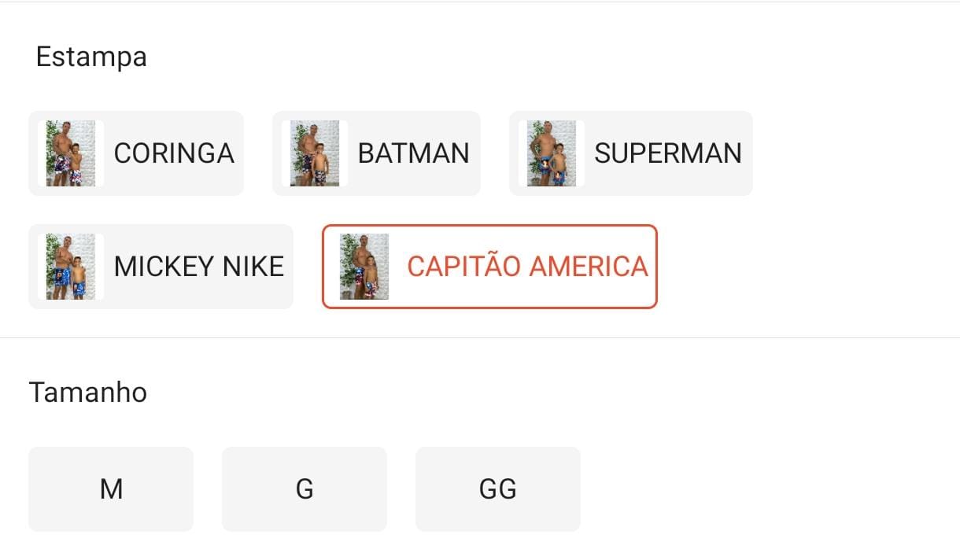Click the gray chip edge right of BATMAN
960x560 pixels.
click(x=476, y=153)
